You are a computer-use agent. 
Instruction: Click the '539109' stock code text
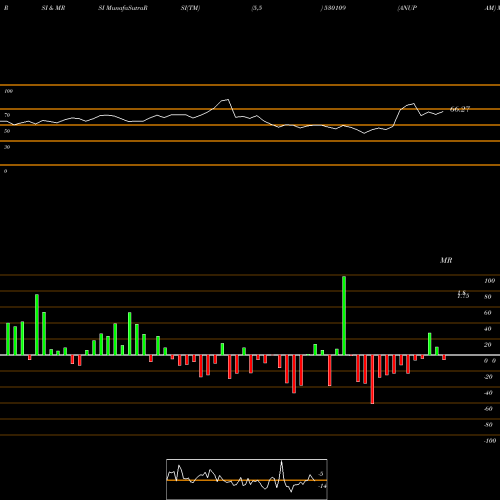point(334,8)
